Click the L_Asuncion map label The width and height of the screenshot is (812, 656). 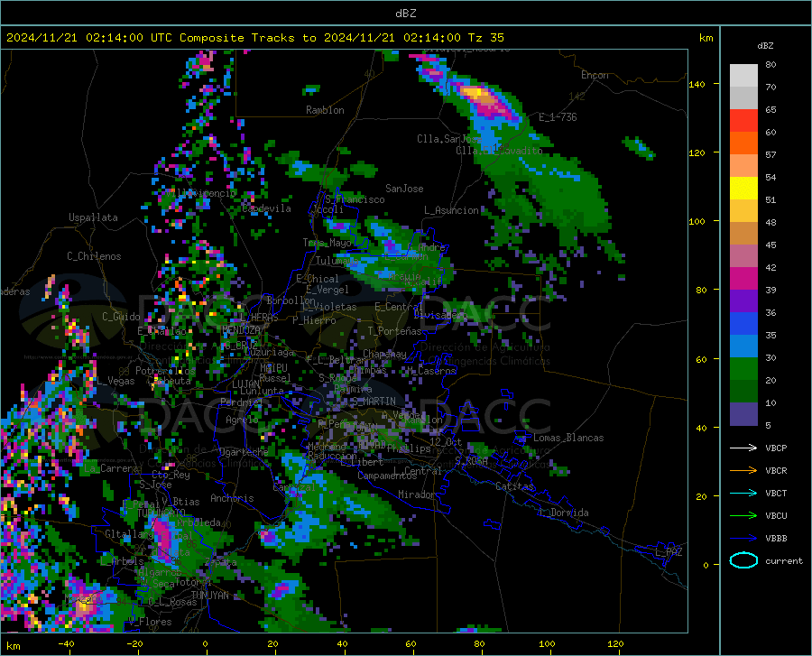point(451,210)
